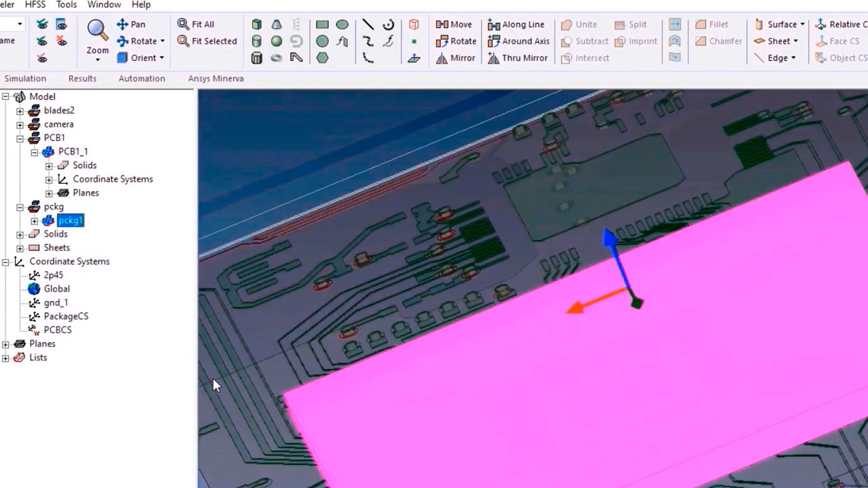Expand the blades2 tree node

(x=20, y=110)
